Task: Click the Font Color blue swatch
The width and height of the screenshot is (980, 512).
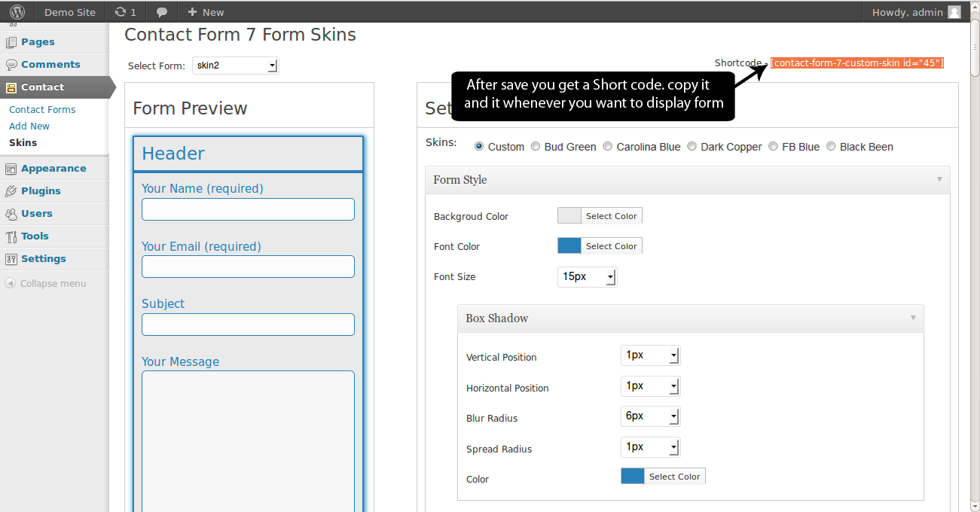Action: [x=569, y=246]
